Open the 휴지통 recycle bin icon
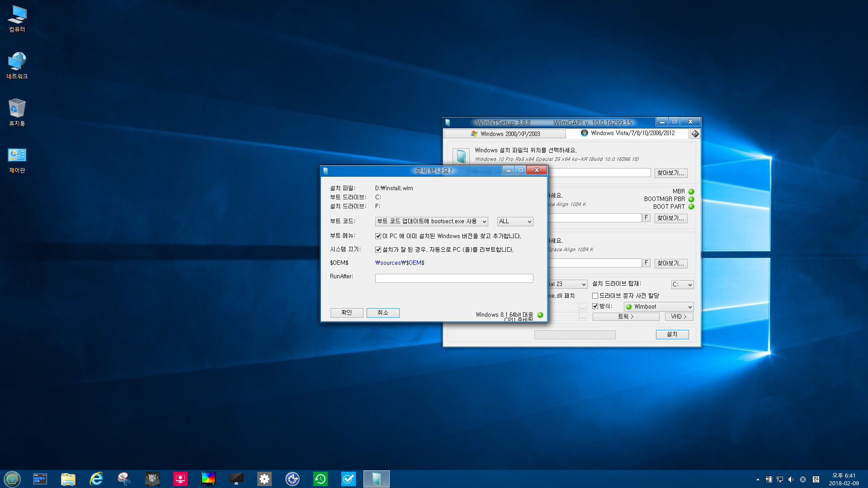 pos(17,113)
